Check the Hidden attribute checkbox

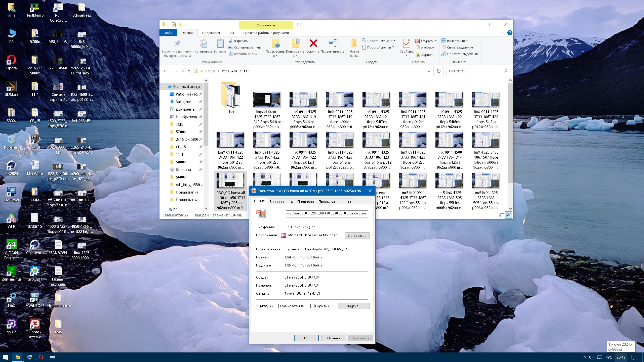[312, 306]
